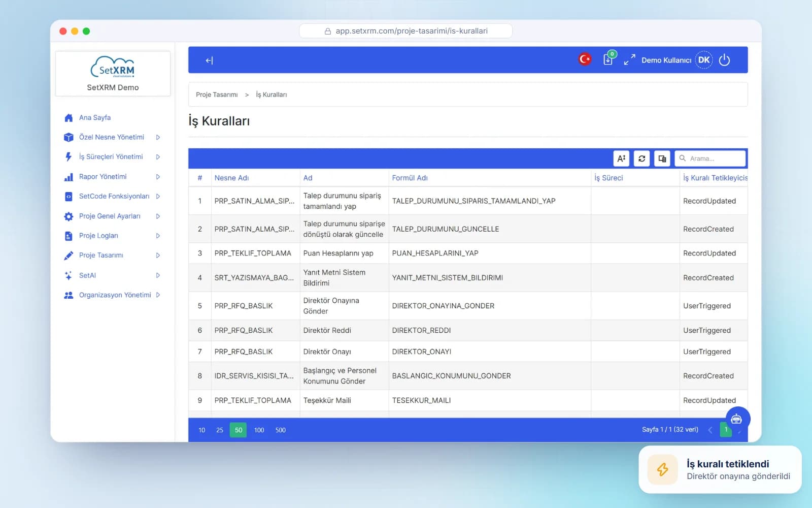812x508 pixels.
Task: Open İş Süreçleri Yönetimi menu item
Action: click(111, 156)
